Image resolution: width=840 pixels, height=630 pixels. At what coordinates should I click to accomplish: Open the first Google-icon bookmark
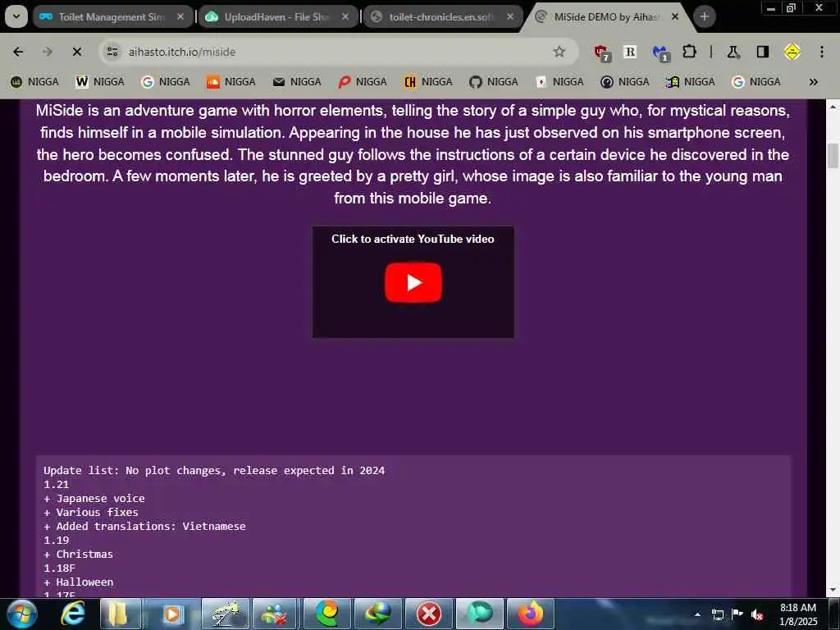pos(166,82)
